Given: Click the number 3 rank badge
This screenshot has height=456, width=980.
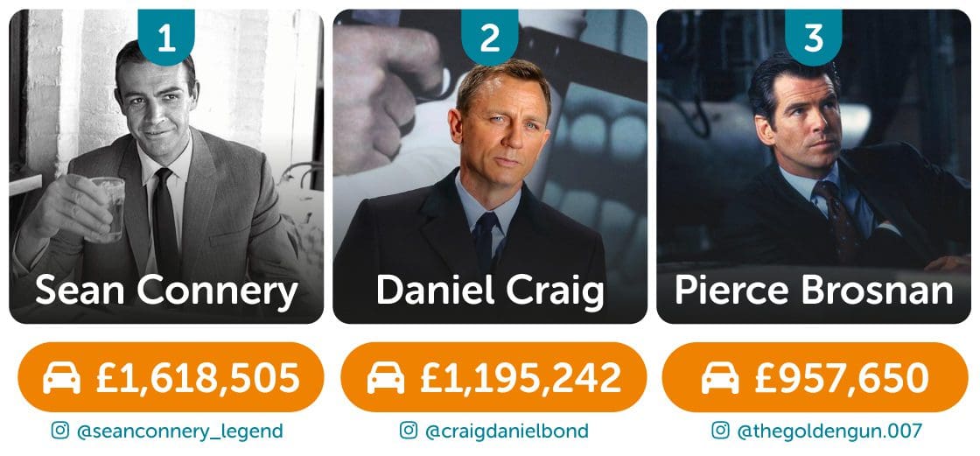Looking at the screenshot, I should click(x=814, y=37).
